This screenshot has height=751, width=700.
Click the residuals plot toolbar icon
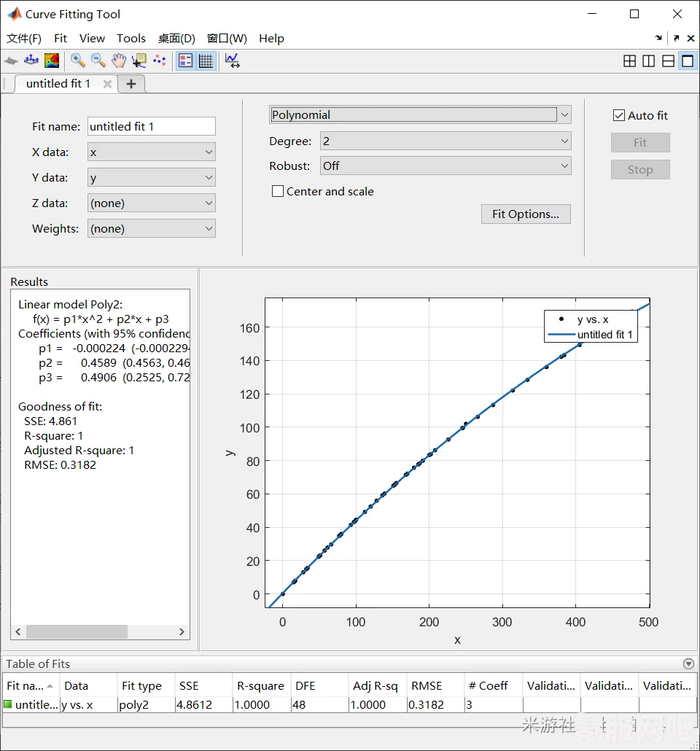(x=31, y=61)
